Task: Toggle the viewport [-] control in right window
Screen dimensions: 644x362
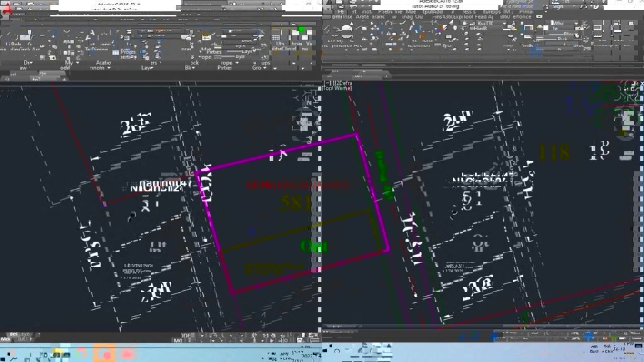Action: pos(327,83)
